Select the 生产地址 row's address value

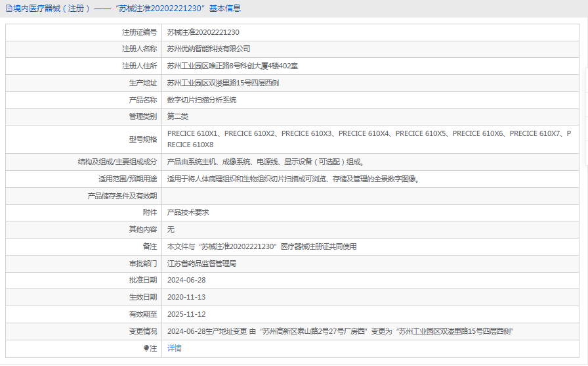[222, 83]
